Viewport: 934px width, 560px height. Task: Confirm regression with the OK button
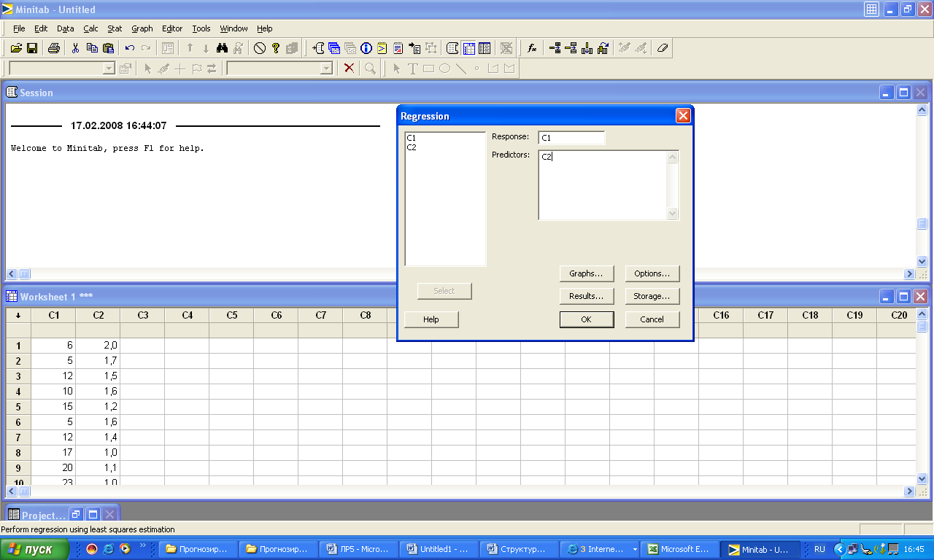(x=587, y=319)
